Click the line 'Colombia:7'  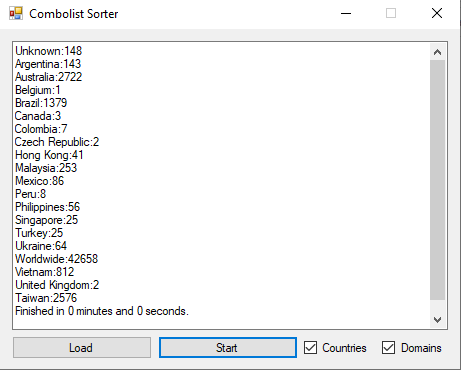pyautogui.click(x=41, y=129)
